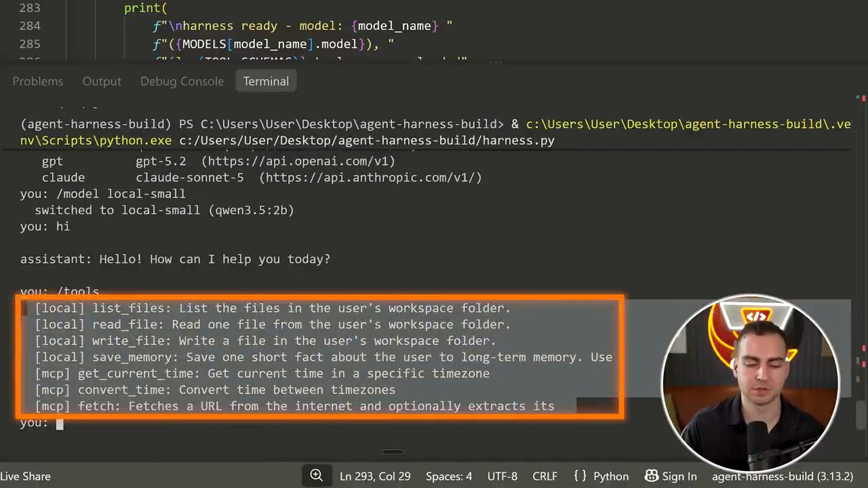This screenshot has width=868, height=488.
Task: Switch to the Problems panel tab
Action: point(38,81)
